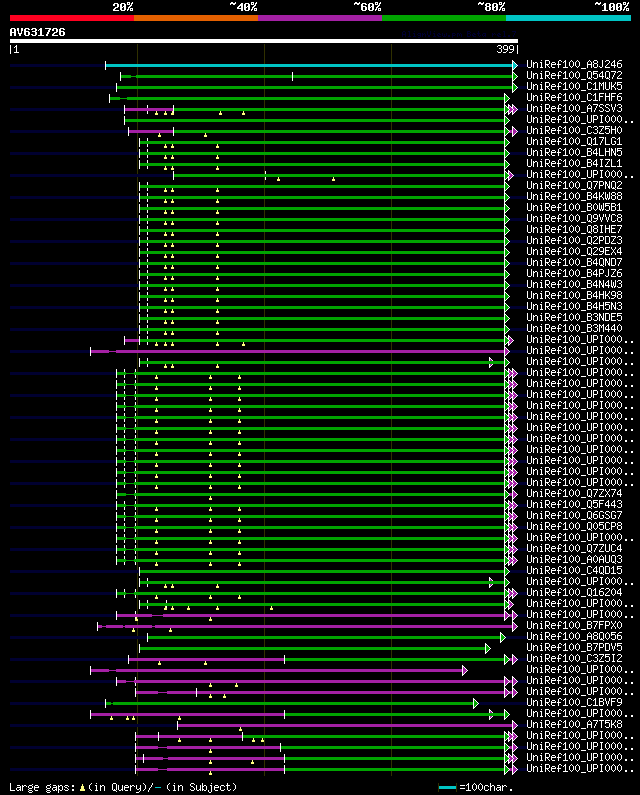Click the UniRef100_A7T5K8 hit name
The height and width of the screenshot is (795, 640).
574,725
